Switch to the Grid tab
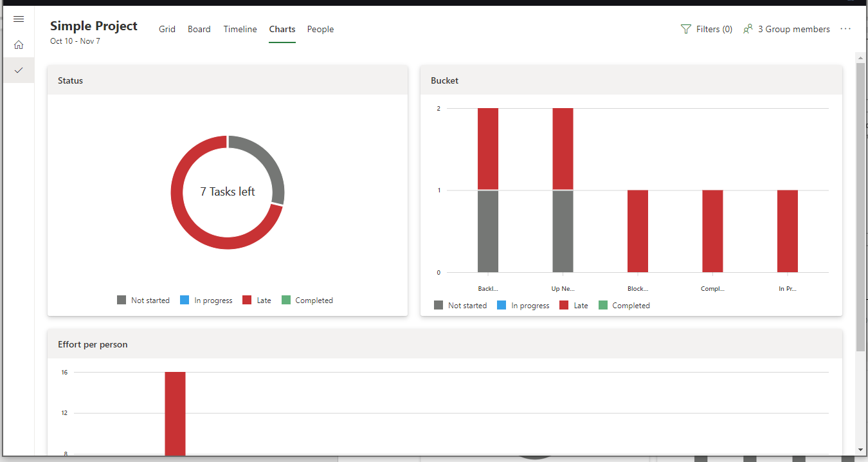The height and width of the screenshot is (462, 868). click(167, 29)
